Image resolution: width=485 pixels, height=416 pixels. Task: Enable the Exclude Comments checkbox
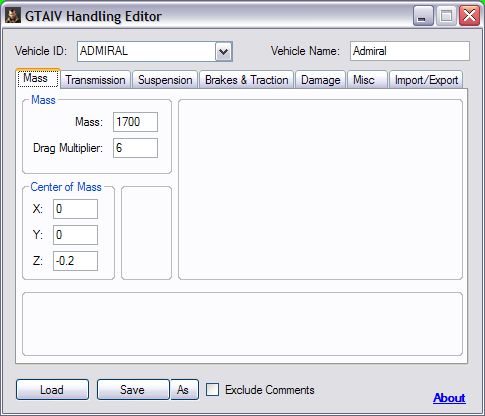[212, 390]
